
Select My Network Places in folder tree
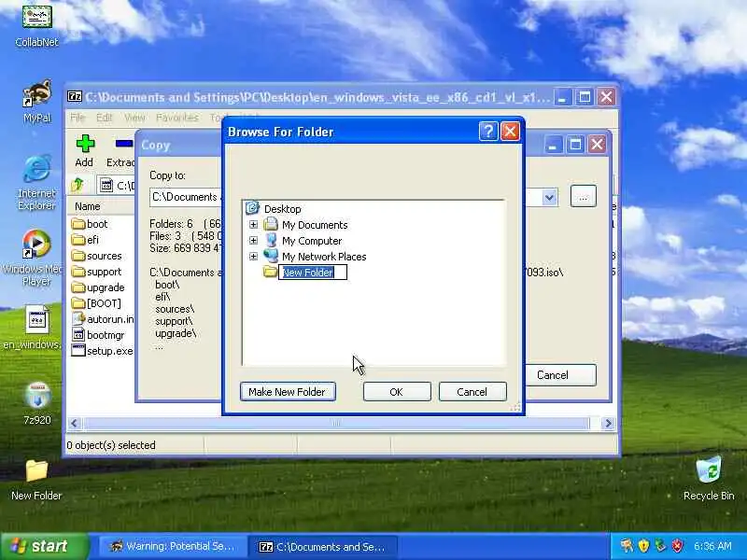tap(324, 257)
